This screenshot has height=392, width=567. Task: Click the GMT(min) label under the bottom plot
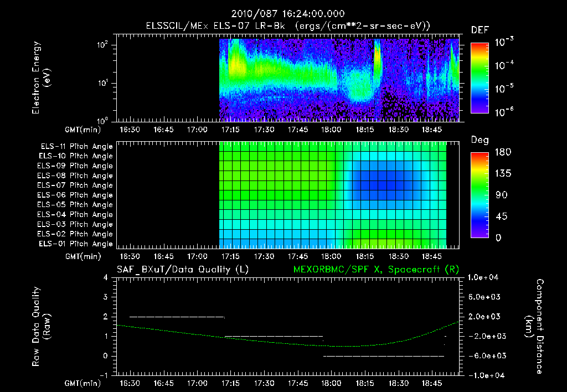tap(83, 383)
